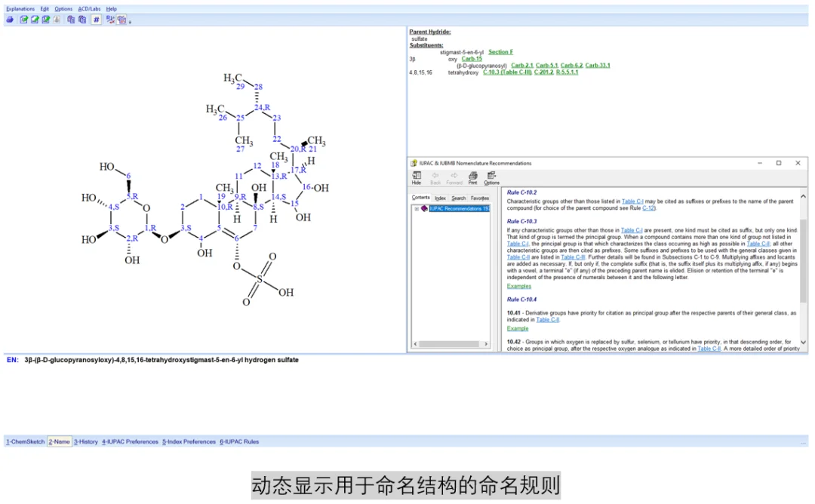Switch to the Index tab
This screenshot has height=504, width=815.
440,198
